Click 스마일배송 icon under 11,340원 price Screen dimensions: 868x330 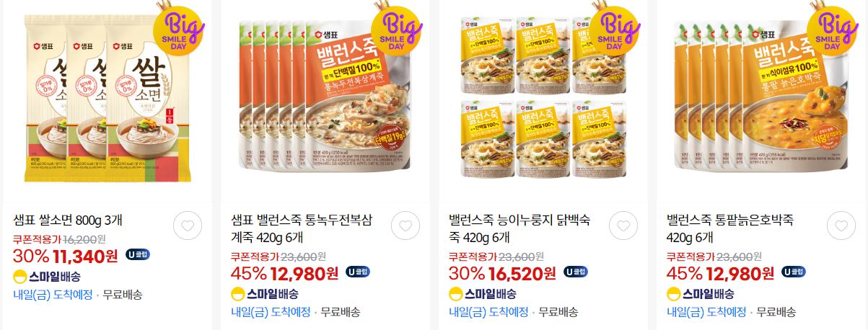click(47, 276)
